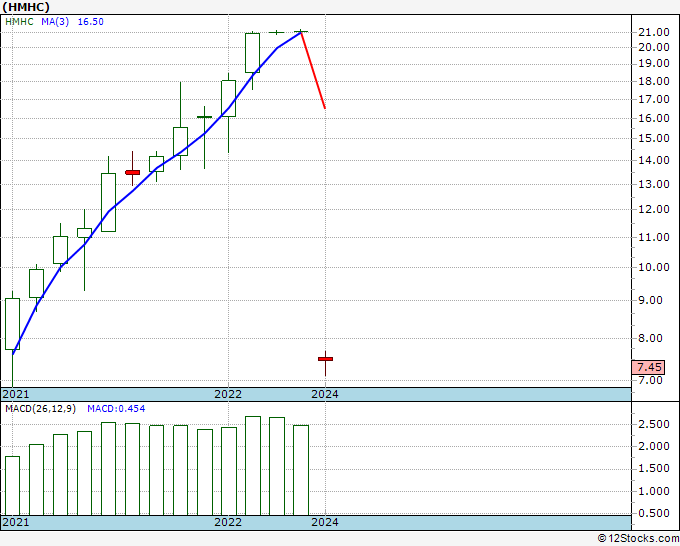Viewport: 680px width, 546px height.
Task: Click the MA(3) indicator label
Action: click(x=55, y=22)
